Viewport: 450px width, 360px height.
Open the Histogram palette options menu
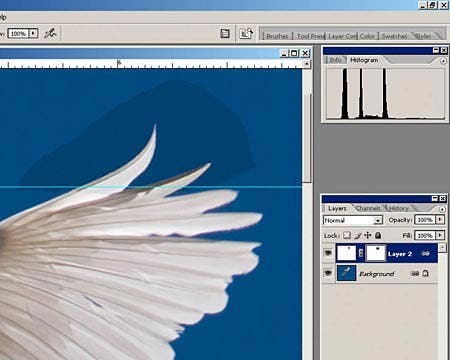pyautogui.click(x=443, y=61)
